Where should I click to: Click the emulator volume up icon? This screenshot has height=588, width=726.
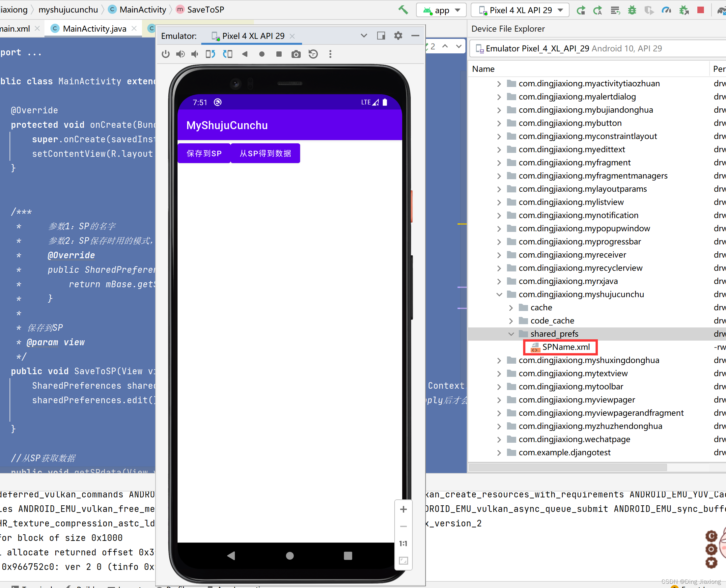pos(180,54)
